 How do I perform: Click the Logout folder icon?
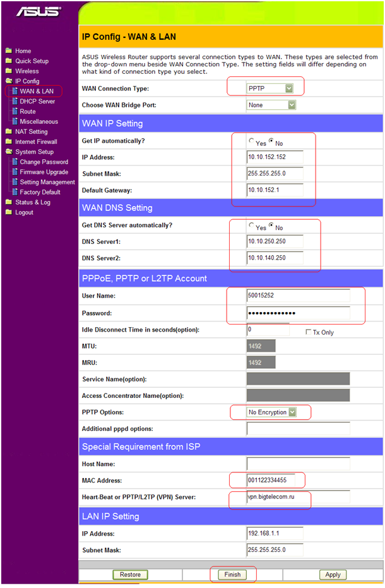pos(9,212)
